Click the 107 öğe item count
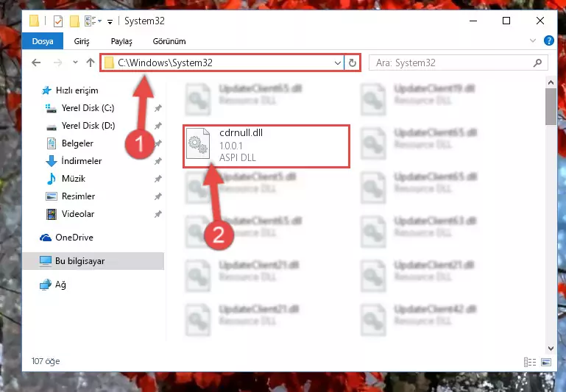This screenshot has height=392, width=566. [46, 361]
